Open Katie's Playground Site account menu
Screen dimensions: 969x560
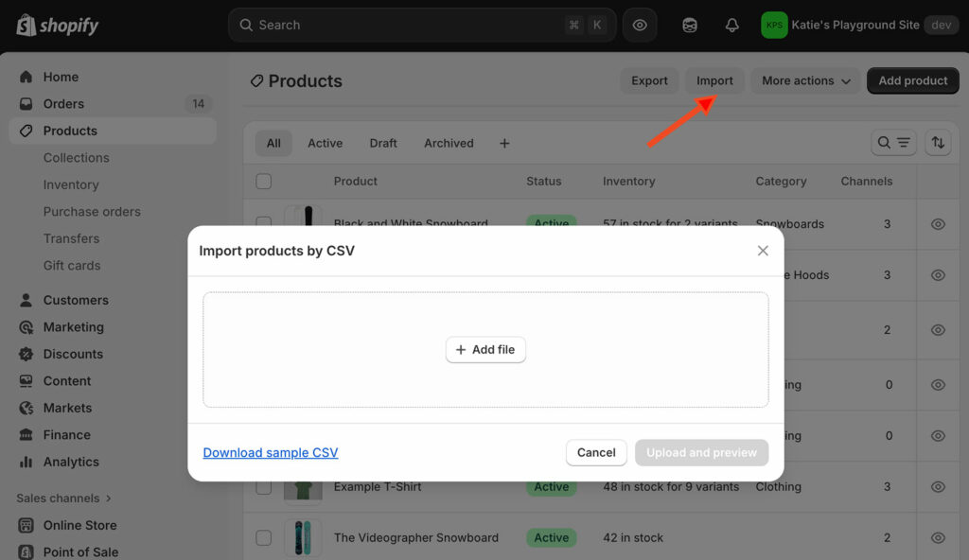[x=859, y=26]
